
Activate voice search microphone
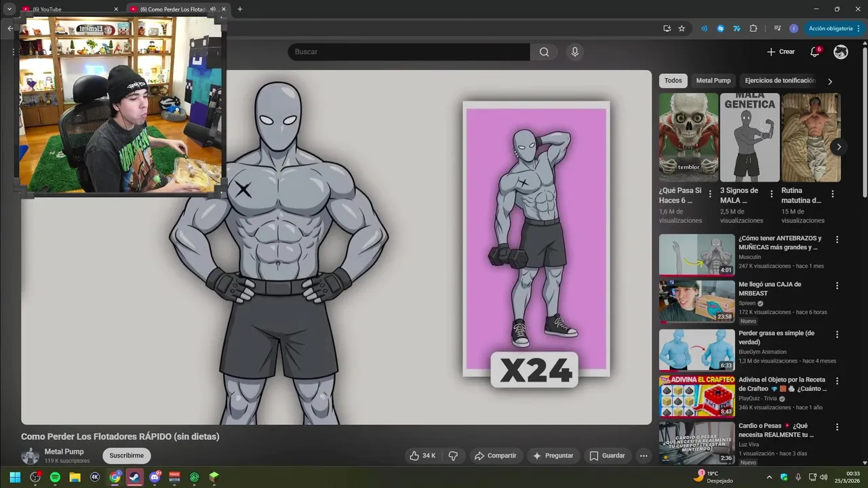pyautogui.click(x=575, y=52)
